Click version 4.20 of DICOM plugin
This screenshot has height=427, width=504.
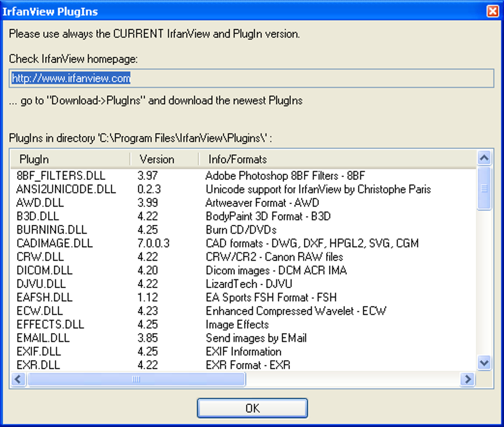[x=148, y=270]
